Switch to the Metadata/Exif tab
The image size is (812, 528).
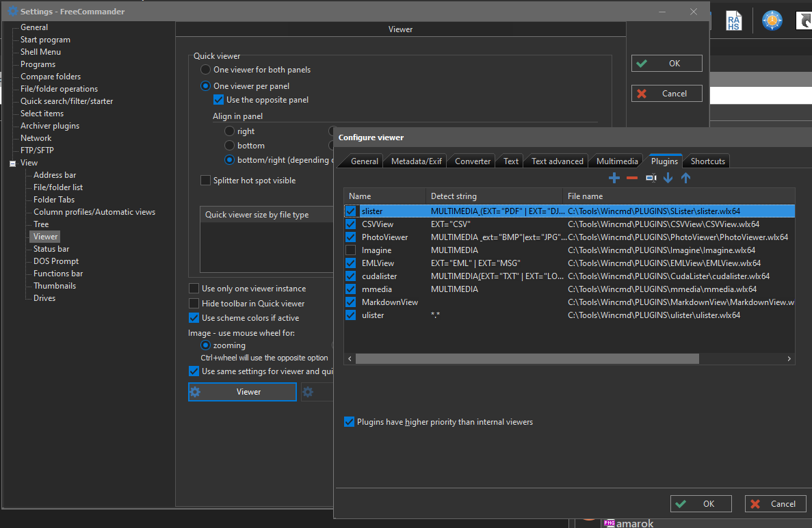click(417, 161)
